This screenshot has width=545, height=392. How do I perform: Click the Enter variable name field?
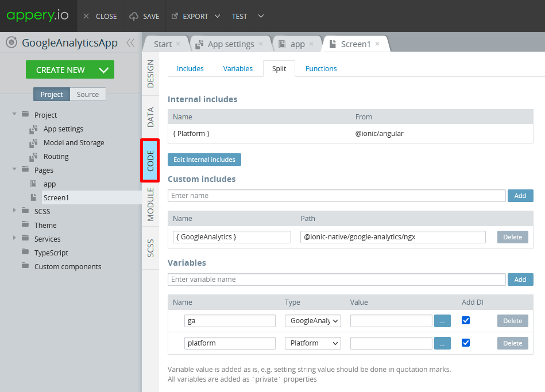[337, 280]
